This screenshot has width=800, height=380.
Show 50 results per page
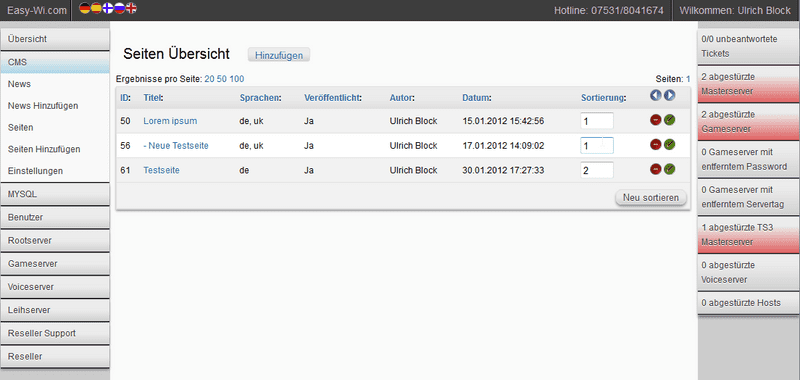[x=222, y=79]
